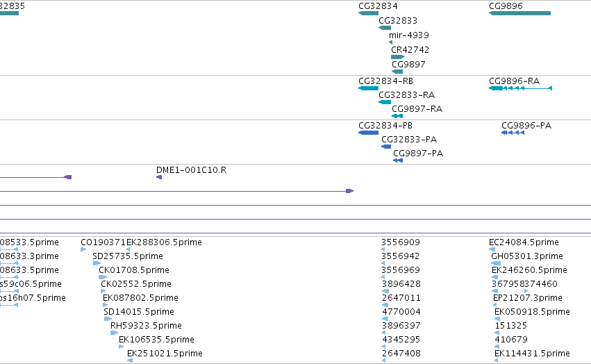Screen dimensions: 591x364
Task: Select the EK050918.5prime EST label
Action: [x=532, y=312]
